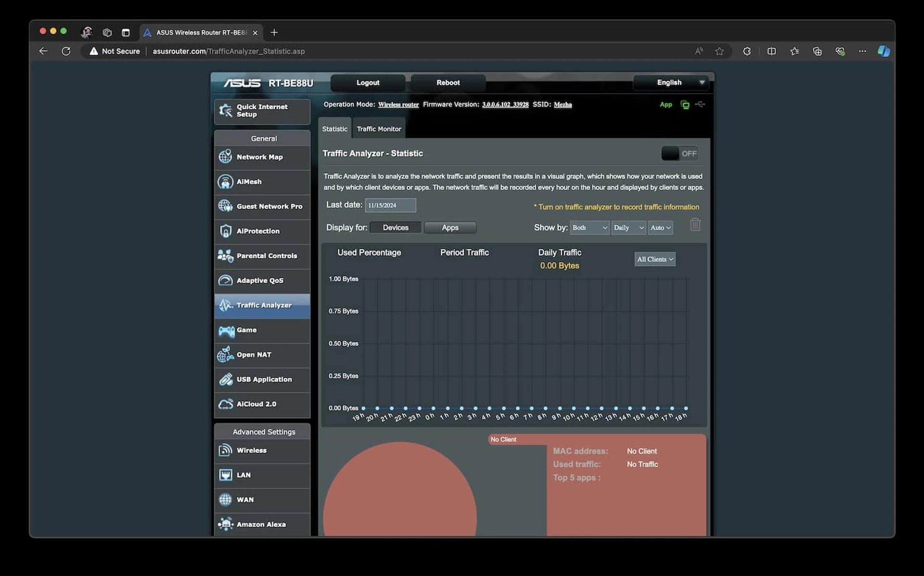This screenshot has height=576, width=924.
Task: Open the Adaptive QoS icon
Action: [x=225, y=281]
